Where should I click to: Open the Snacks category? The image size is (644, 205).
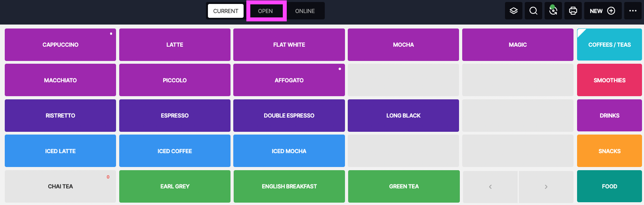(x=609, y=151)
